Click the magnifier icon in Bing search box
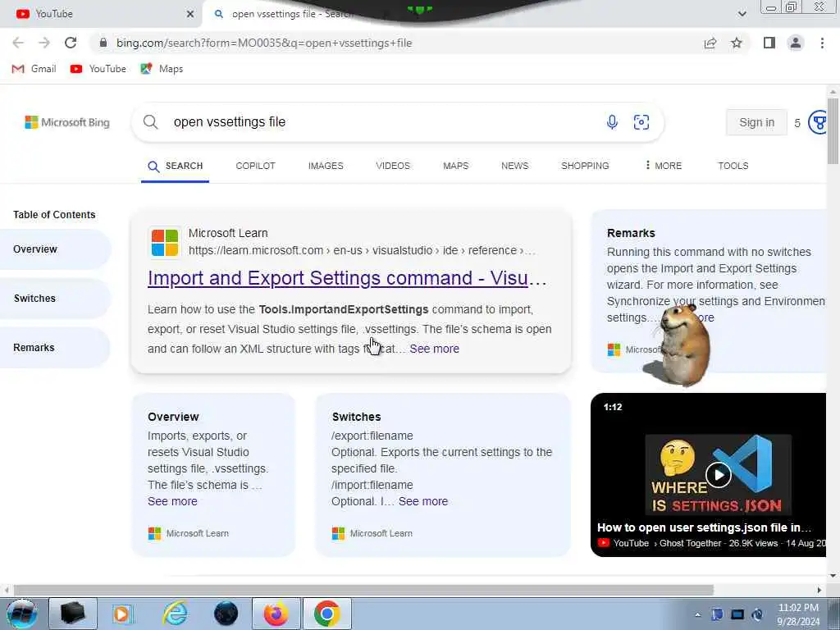Screen dimensions: 840x630 [151, 122]
